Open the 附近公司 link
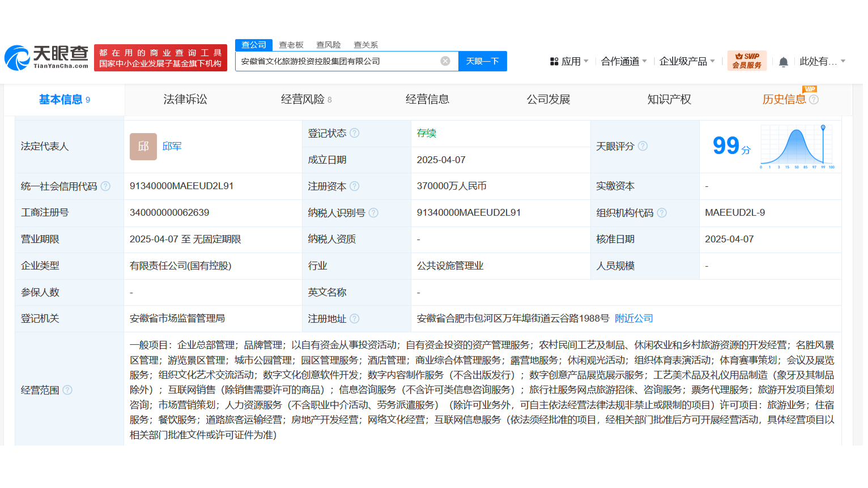This screenshot has width=868, height=488. (634, 319)
